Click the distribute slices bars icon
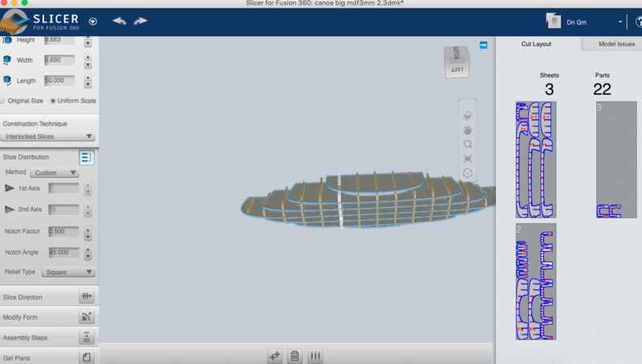This screenshot has width=642, height=364. point(315,356)
